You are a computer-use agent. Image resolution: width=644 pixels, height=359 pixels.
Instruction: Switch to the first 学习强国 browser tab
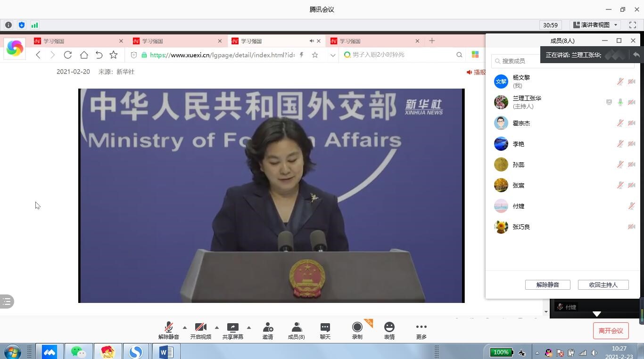(75, 41)
